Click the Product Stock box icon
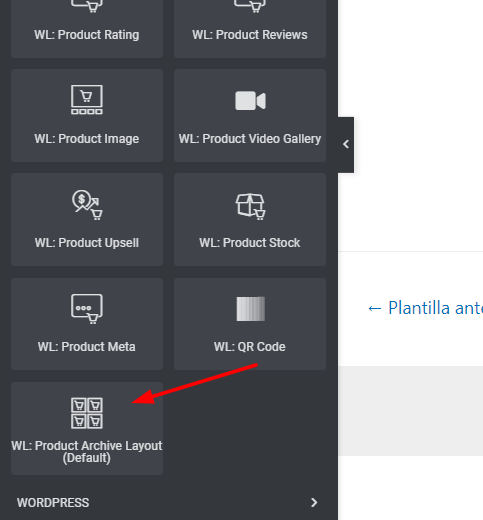 (250, 206)
